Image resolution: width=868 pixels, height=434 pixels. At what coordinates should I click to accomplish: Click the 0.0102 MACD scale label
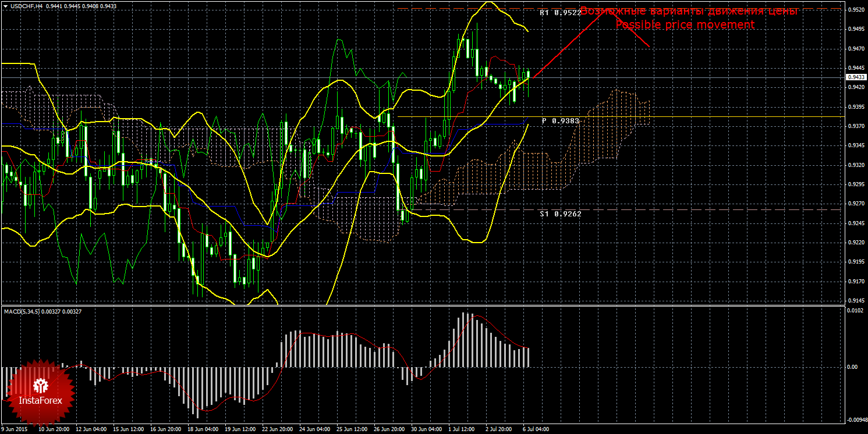tap(855, 311)
